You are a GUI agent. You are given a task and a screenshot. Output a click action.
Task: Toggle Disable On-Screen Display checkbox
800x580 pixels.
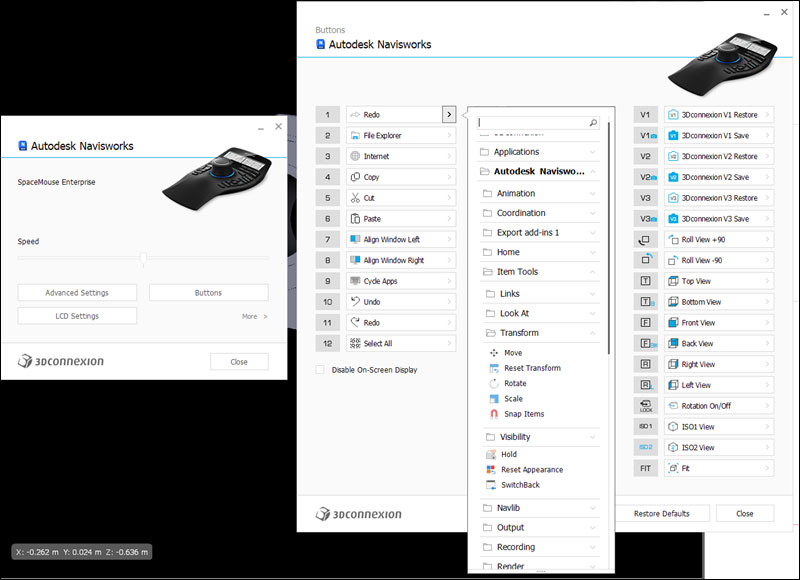point(320,370)
